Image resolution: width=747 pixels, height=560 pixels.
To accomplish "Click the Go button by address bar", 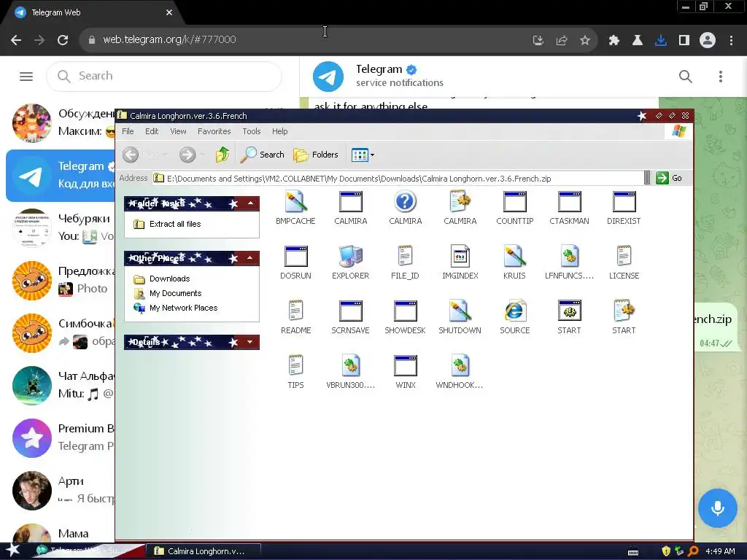I will 670,178.
